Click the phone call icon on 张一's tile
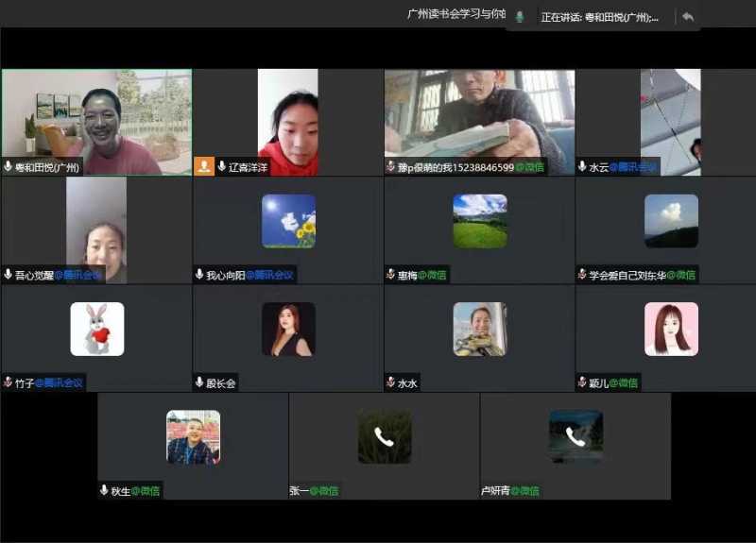The image size is (756, 543). (x=384, y=436)
